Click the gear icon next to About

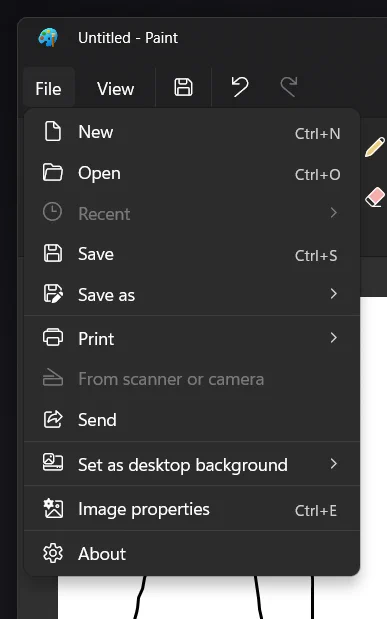point(53,553)
